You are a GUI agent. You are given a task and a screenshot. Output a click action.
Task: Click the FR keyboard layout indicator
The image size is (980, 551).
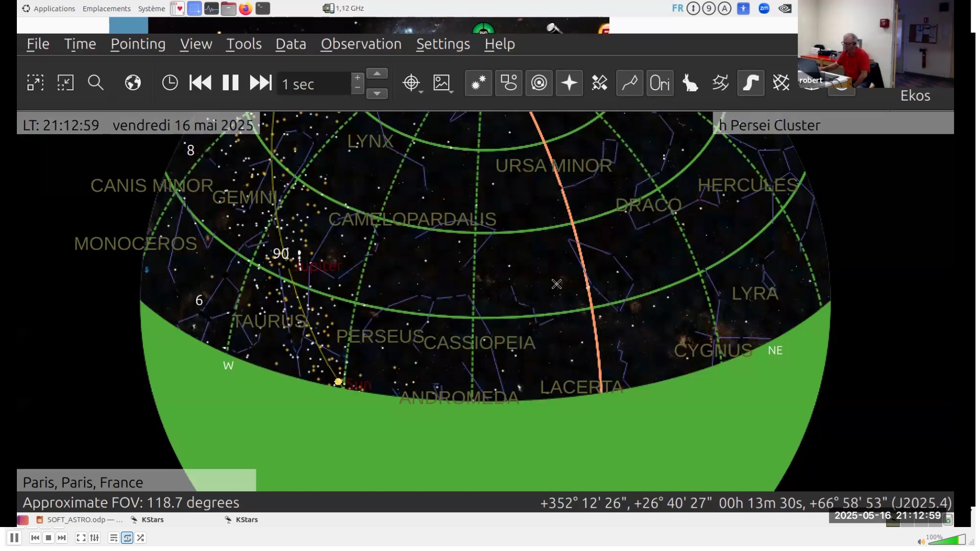coord(677,8)
